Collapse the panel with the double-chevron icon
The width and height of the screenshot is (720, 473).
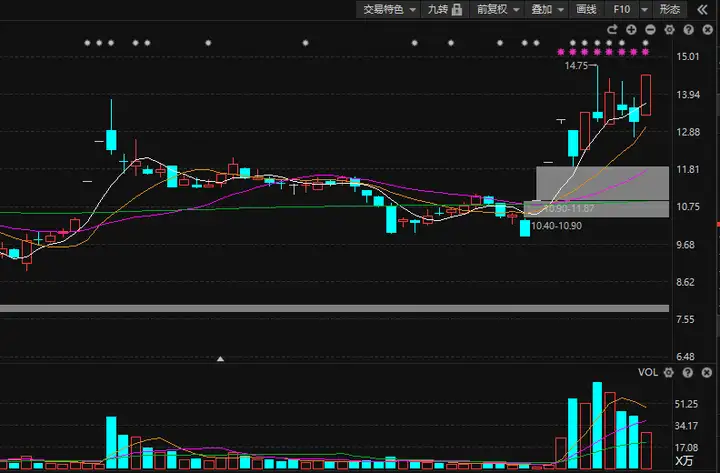coord(702,10)
